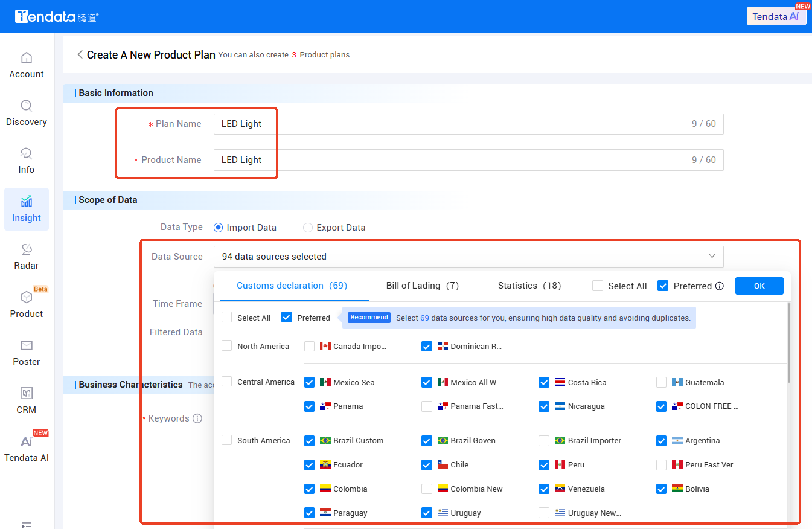
Task: Uncheck the Costa Rica checkbox
Action: (x=544, y=382)
